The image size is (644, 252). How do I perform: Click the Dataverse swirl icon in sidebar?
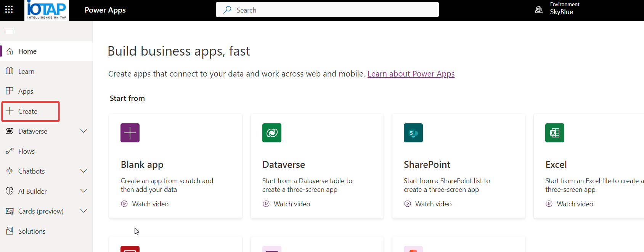click(10, 131)
